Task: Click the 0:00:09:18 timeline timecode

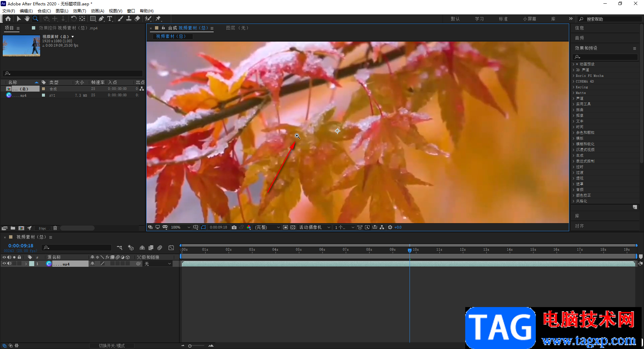Action: pyautogui.click(x=21, y=246)
